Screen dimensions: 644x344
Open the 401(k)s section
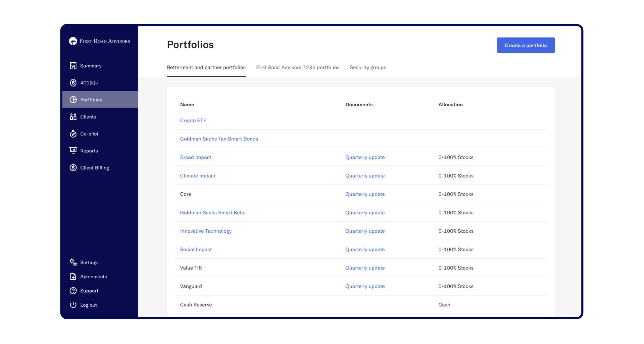(x=89, y=83)
